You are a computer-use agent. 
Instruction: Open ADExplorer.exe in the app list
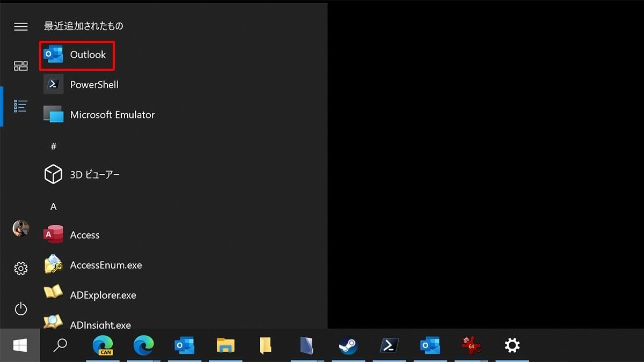[90, 295]
